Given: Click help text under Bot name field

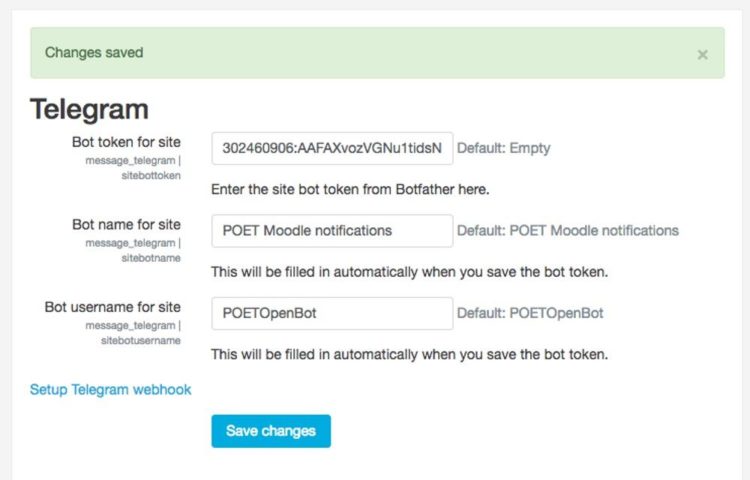Looking at the screenshot, I should pos(409,272).
